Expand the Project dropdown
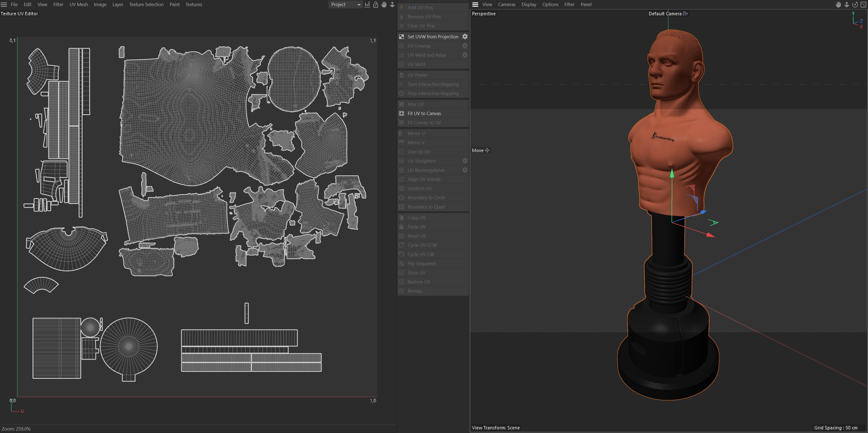 coord(345,4)
